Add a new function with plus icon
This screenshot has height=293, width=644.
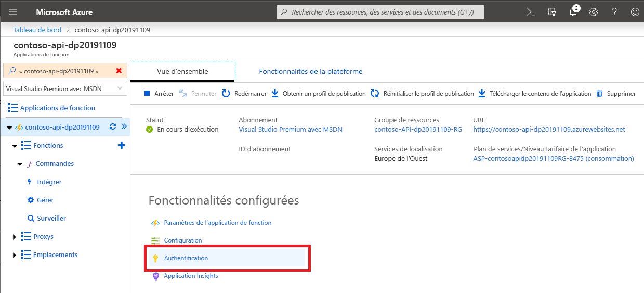(x=122, y=145)
